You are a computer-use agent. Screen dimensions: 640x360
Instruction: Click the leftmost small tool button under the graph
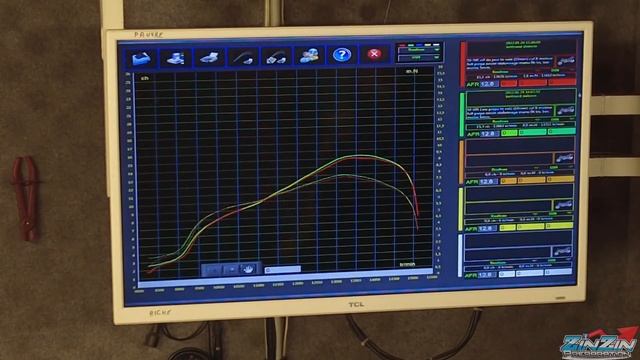coord(213,270)
